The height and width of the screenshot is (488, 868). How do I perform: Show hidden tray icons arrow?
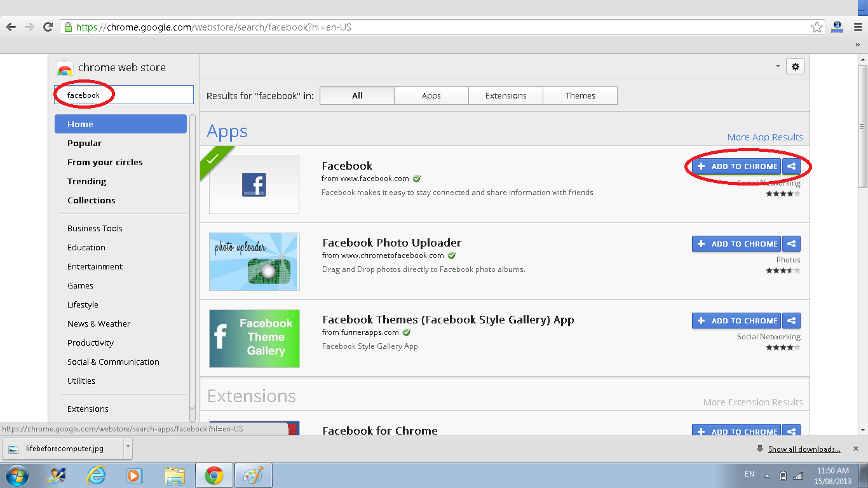click(767, 475)
